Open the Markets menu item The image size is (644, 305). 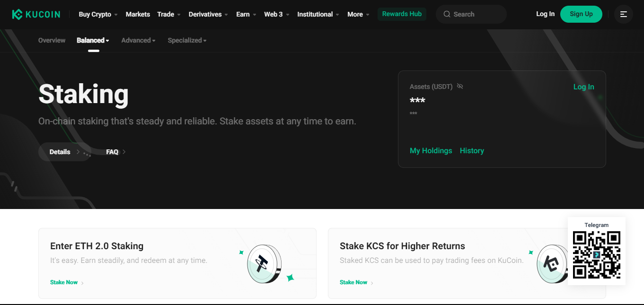pyautogui.click(x=138, y=14)
